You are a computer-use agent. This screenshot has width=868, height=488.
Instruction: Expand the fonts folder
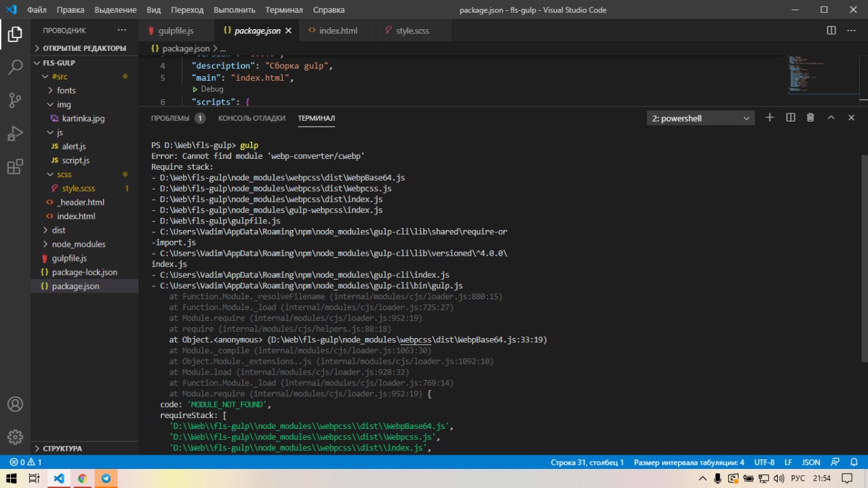(85, 90)
